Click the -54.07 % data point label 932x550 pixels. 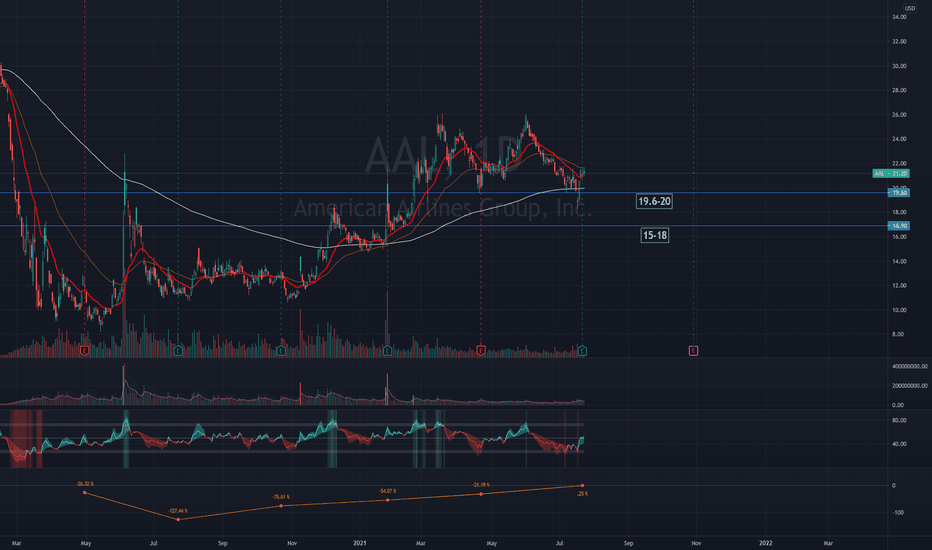(387, 491)
